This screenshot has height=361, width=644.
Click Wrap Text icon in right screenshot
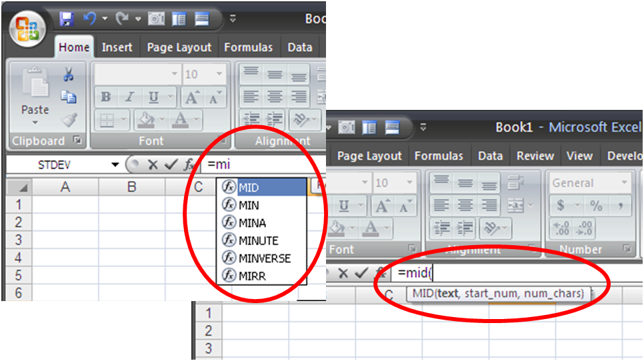[x=515, y=182]
